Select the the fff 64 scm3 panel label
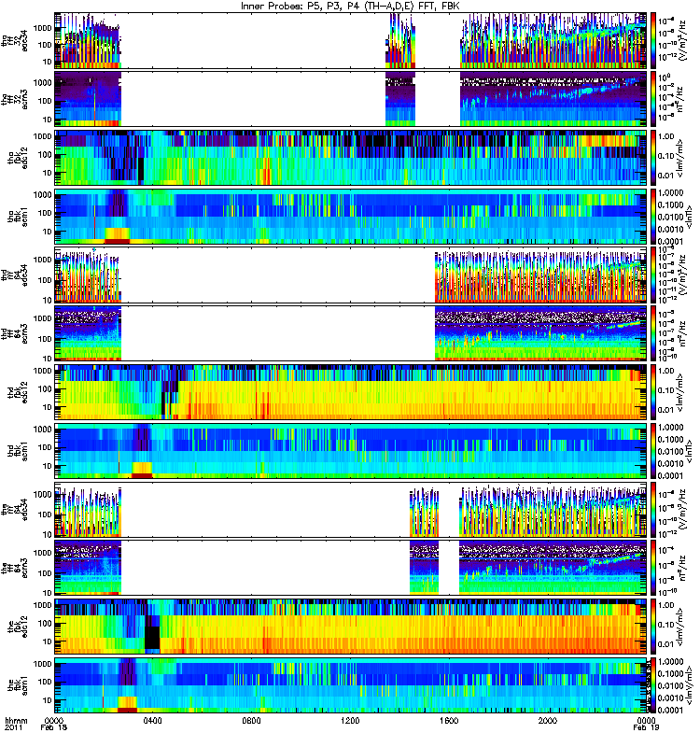This screenshot has height=747, width=700. click(x=14, y=568)
